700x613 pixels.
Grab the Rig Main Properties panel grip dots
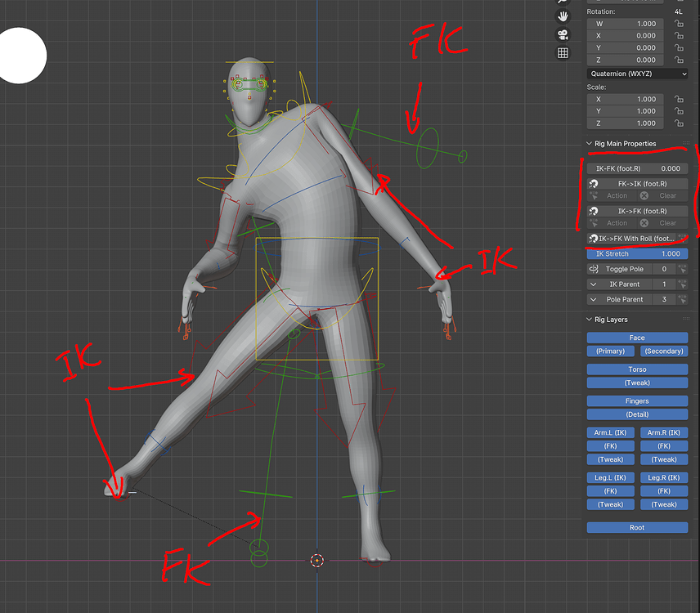[x=686, y=143]
